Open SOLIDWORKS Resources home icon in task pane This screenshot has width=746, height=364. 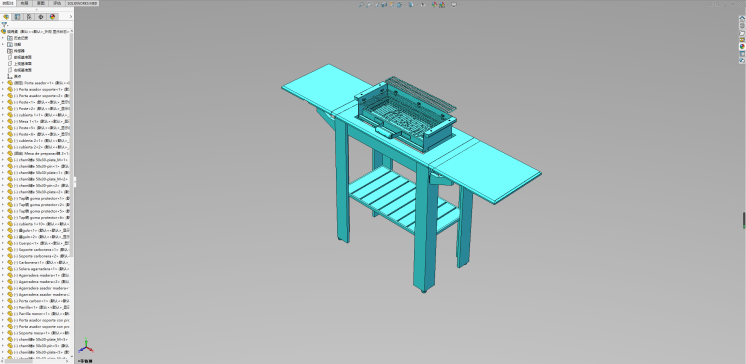742,19
